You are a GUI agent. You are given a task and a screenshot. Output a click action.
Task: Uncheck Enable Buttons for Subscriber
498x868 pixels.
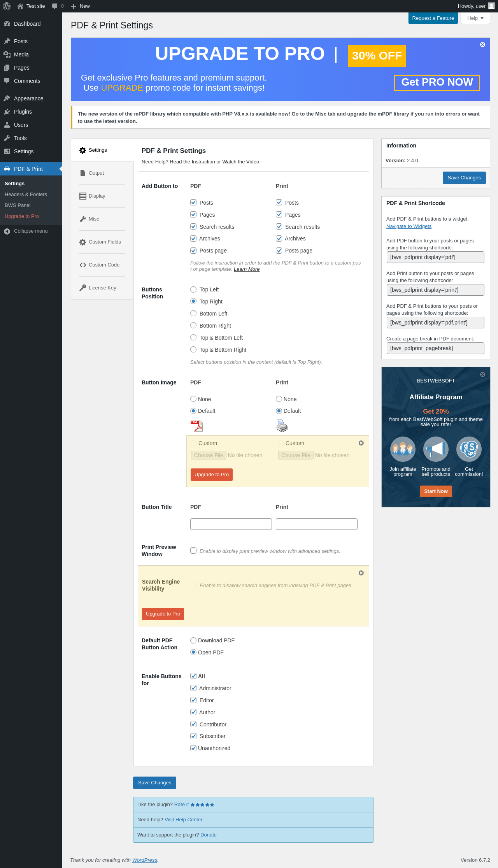click(193, 736)
